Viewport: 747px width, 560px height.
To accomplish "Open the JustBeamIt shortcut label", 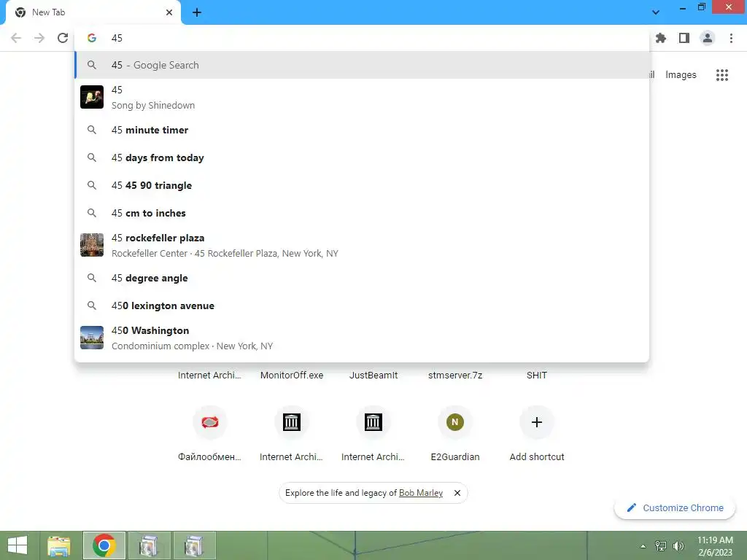I will coord(373,376).
